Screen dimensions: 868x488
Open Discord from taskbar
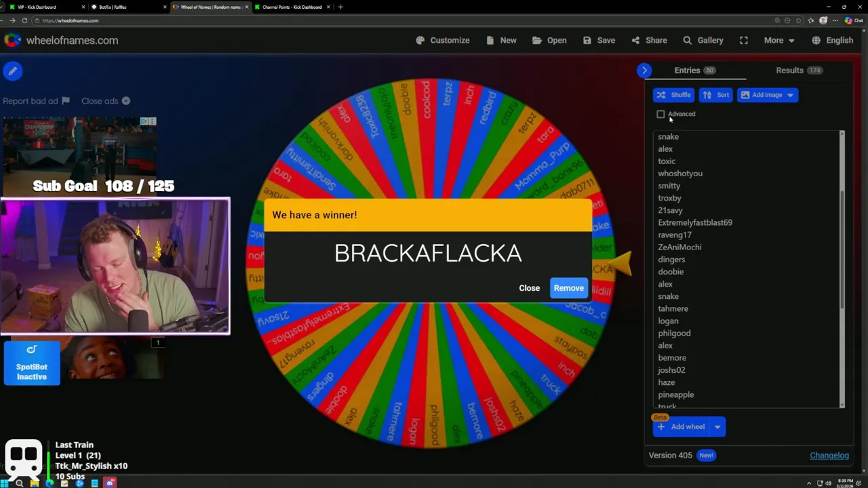click(110, 483)
